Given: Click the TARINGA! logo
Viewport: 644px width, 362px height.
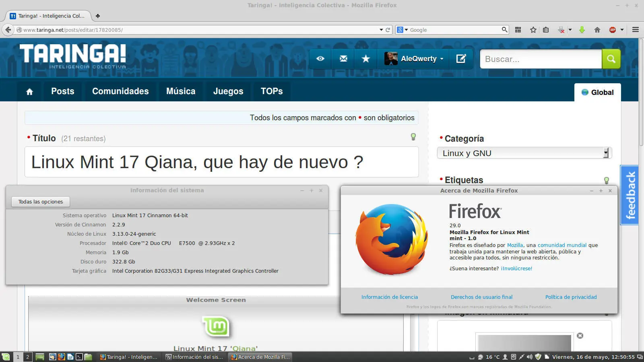Looking at the screenshot, I should (x=73, y=56).
